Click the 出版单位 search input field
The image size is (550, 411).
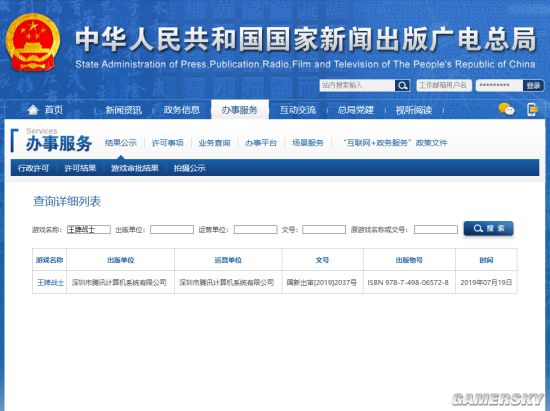[x=172, y=230]
